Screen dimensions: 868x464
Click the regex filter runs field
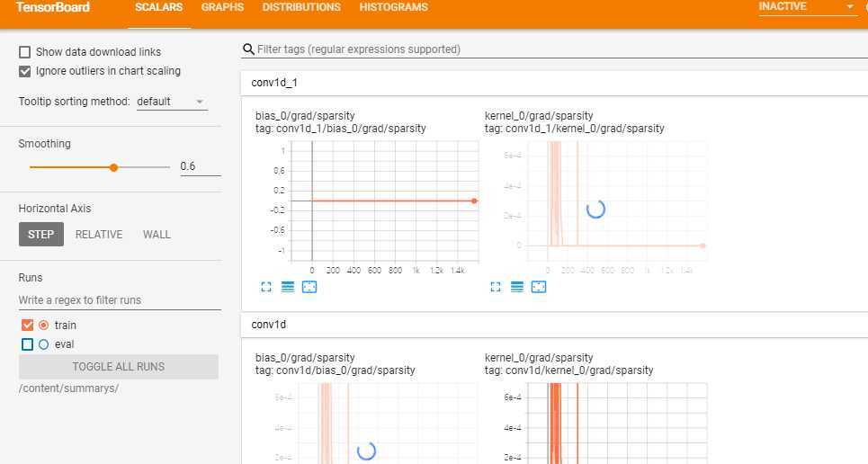pyautogui.click(x=120, y=300)
